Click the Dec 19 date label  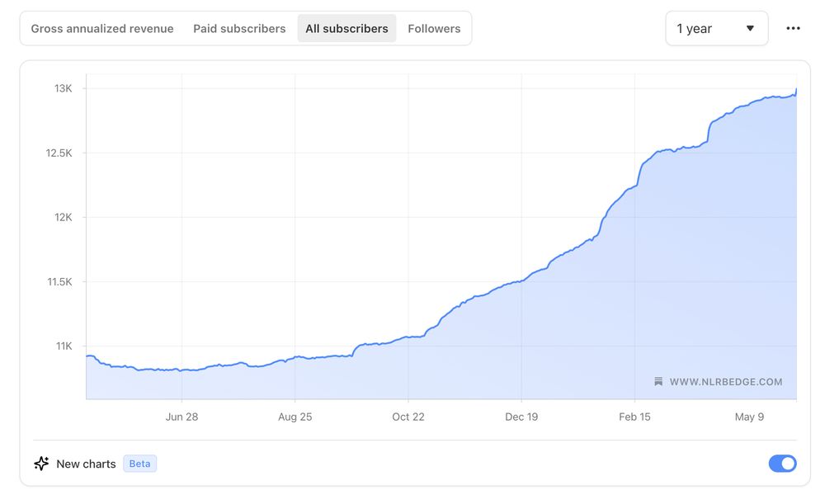(521, 417)
